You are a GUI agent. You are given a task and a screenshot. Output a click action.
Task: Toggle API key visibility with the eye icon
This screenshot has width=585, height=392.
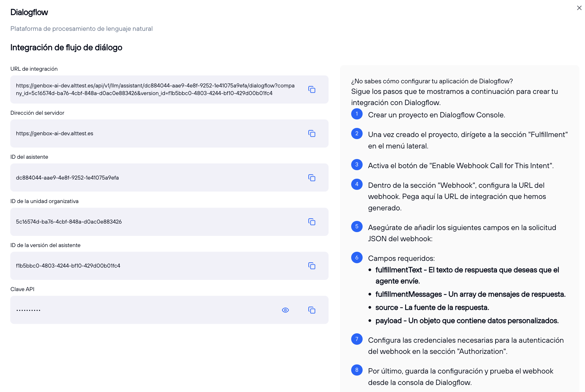pyautogui.click(x=285, y=310)
